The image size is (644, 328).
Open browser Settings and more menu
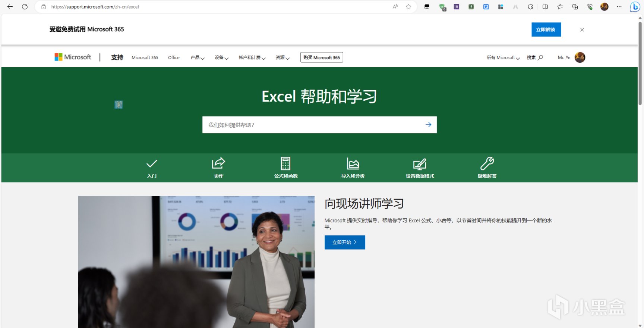click(x=619, y=7)
